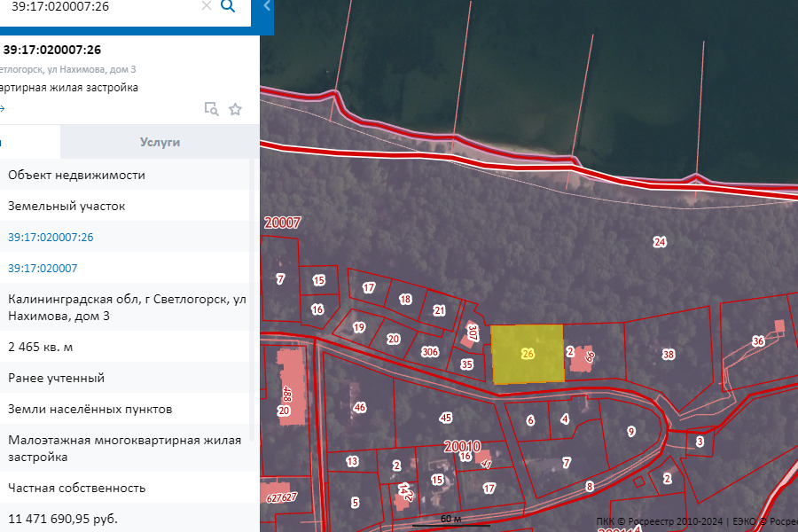Select parcel 306 on the map
The height and width of the screenshot is (532, 798).
click(x=430, y=352)
